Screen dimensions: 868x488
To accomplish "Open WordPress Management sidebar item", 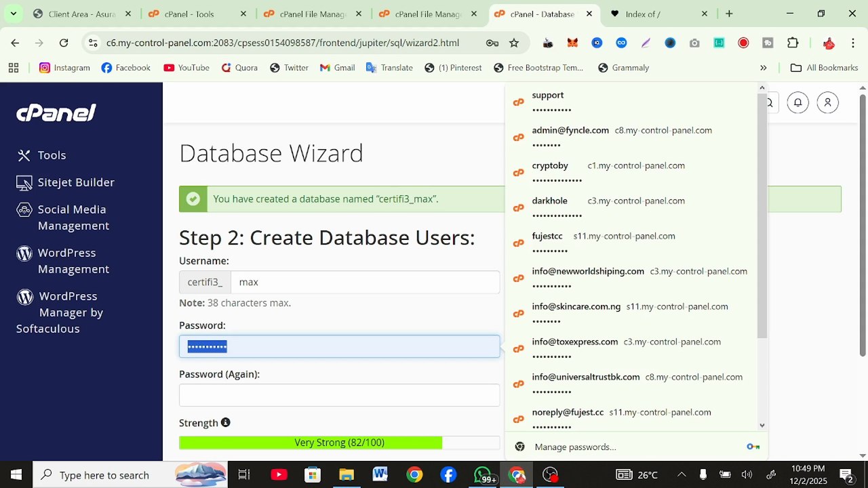I will [63, 261].
